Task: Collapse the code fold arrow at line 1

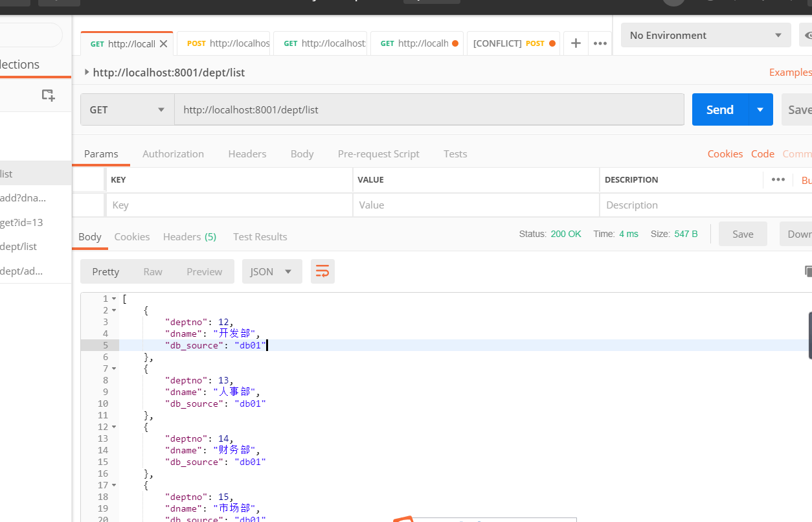Action: [x=114, y=299]
